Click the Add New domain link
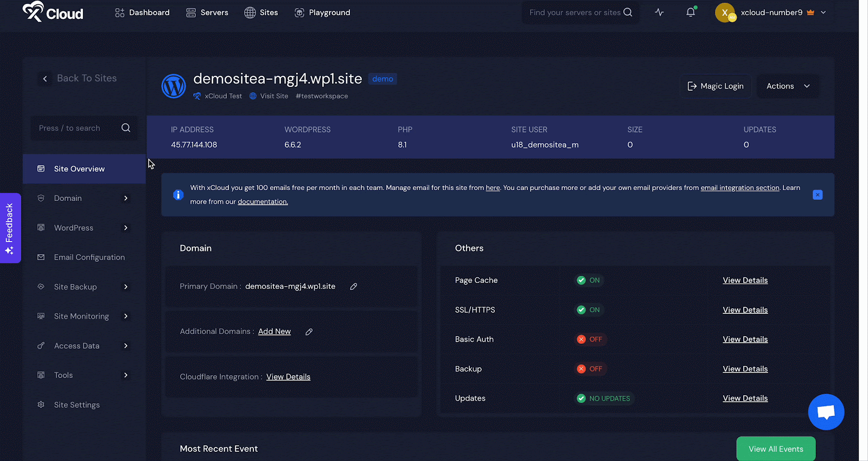 (x=275, y=332)
